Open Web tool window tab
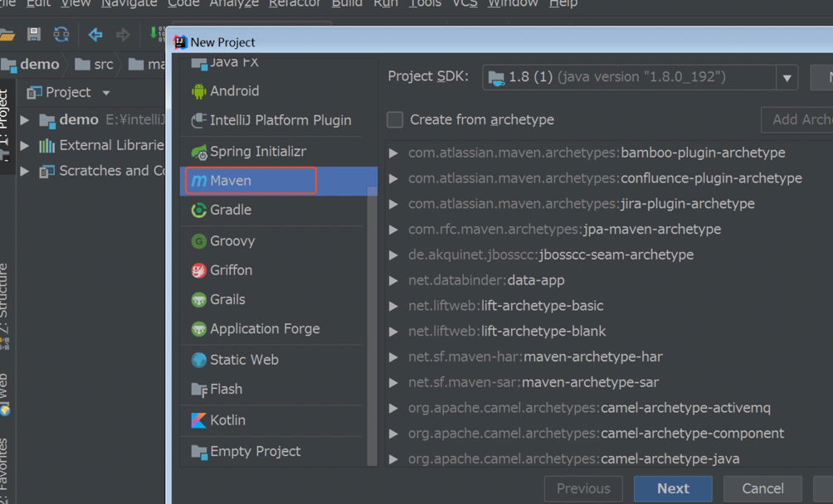Viewport: 833px width, 504px height. click(5, 393)
